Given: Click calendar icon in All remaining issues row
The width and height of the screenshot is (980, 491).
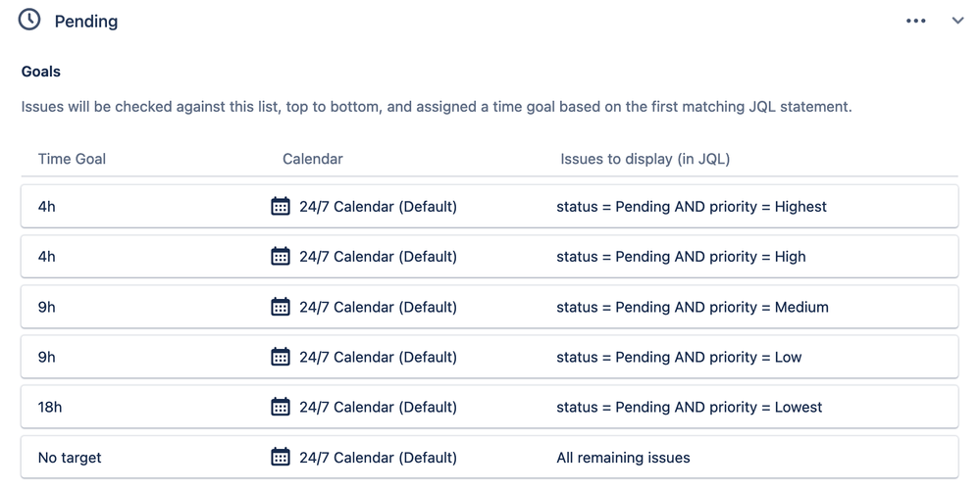Looking at the screenshot, I should click(280, 458).
